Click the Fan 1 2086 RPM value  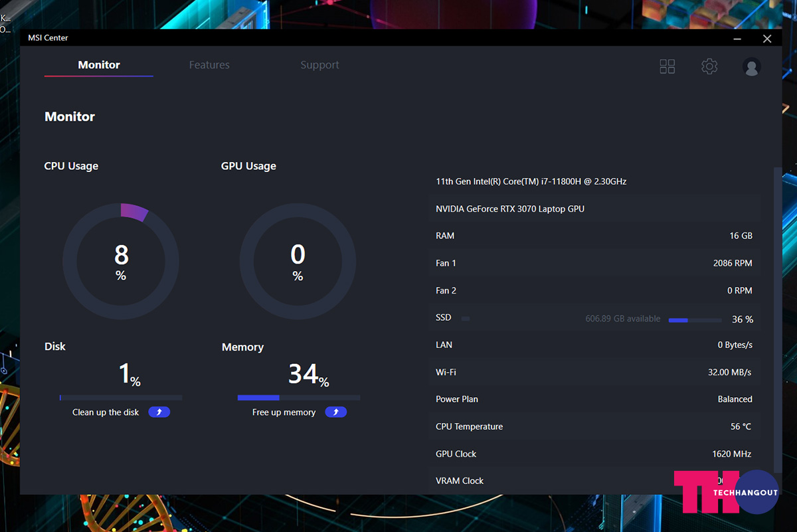pyautogui.click(x=733, y=263)
